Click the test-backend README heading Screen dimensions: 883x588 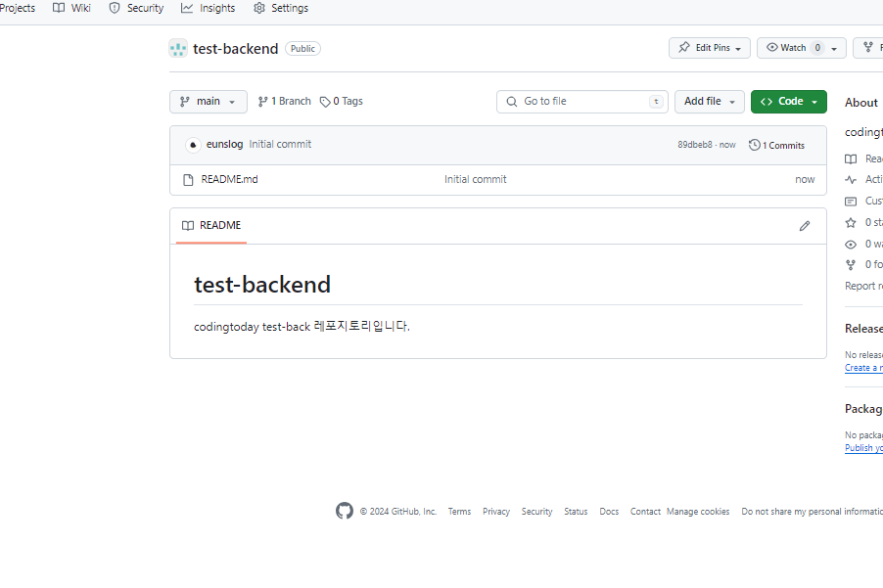(x=261, y=285)
